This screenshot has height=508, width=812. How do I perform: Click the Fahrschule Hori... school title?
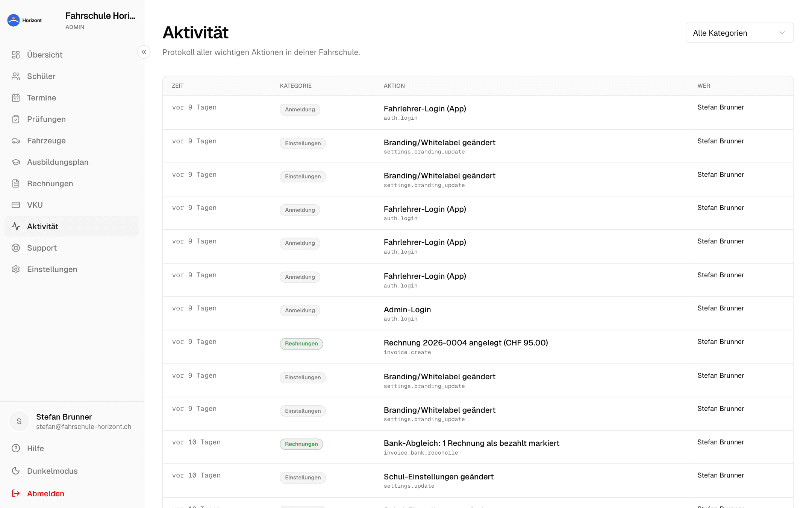point(100,16)
